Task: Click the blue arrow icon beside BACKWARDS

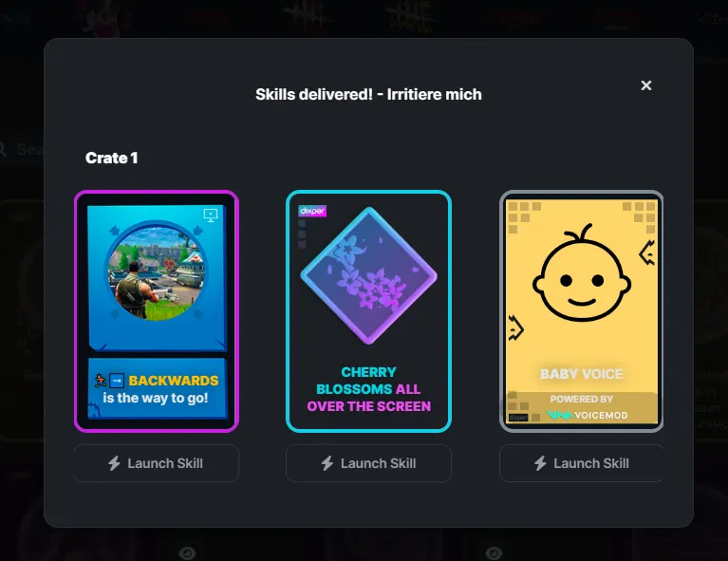Action: pyautogui.click(x=117, y=381)
